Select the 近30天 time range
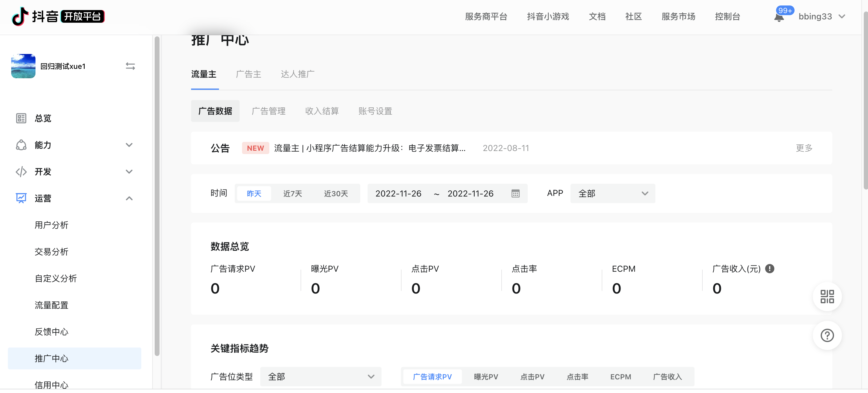 coord(336,193)
